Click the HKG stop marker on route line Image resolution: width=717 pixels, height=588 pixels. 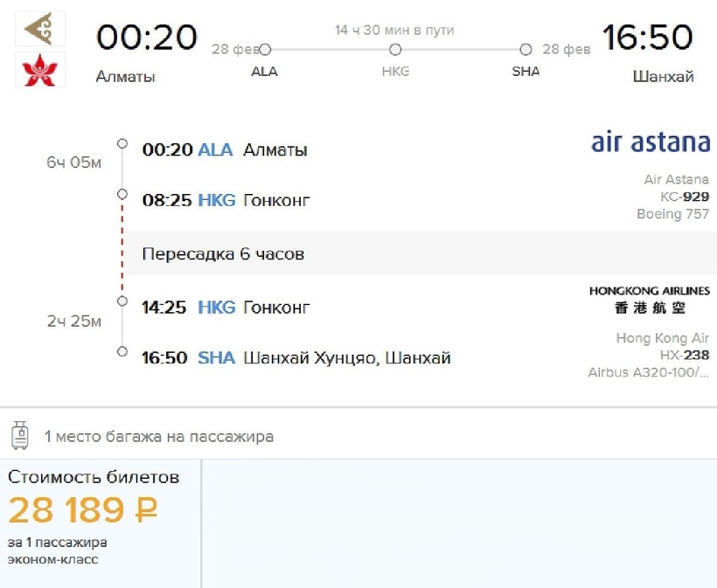(395, 50)
